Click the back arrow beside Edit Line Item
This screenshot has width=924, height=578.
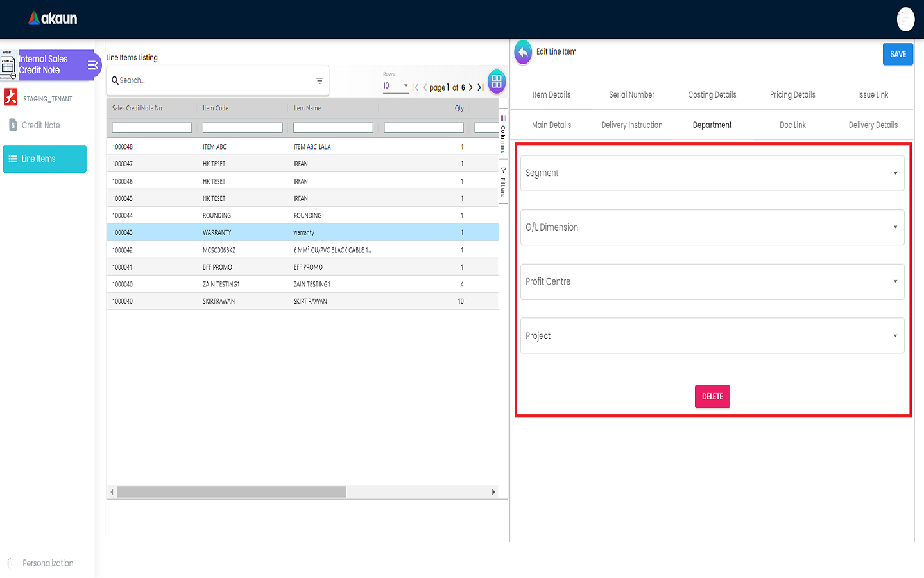click(523, 52)
